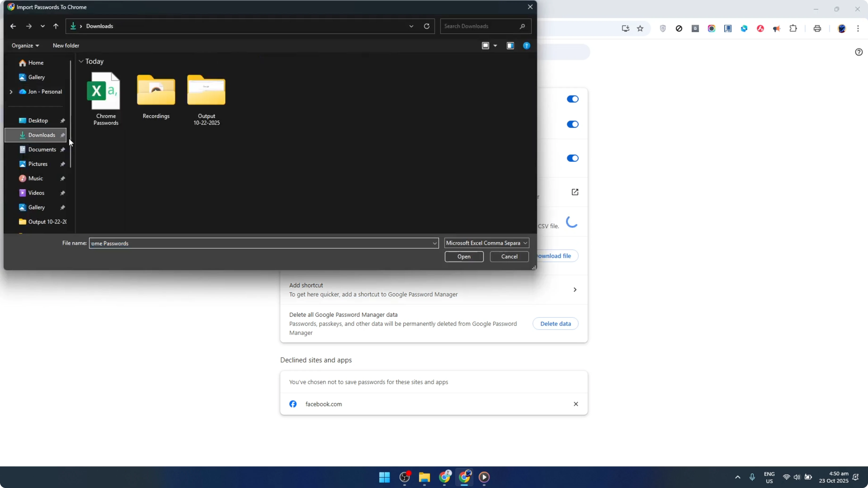Click inside the File name field
The width and height of the screenshot is (868, 488).
pos(236,243)
